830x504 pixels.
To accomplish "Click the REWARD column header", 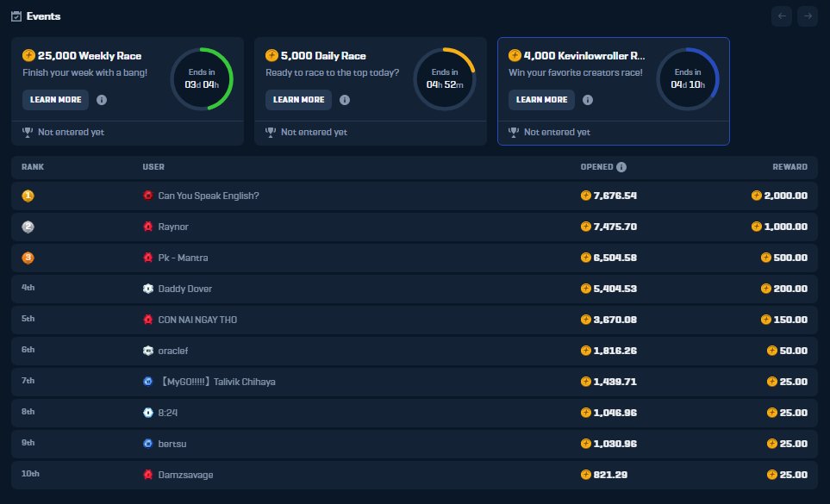I will 789,167.
